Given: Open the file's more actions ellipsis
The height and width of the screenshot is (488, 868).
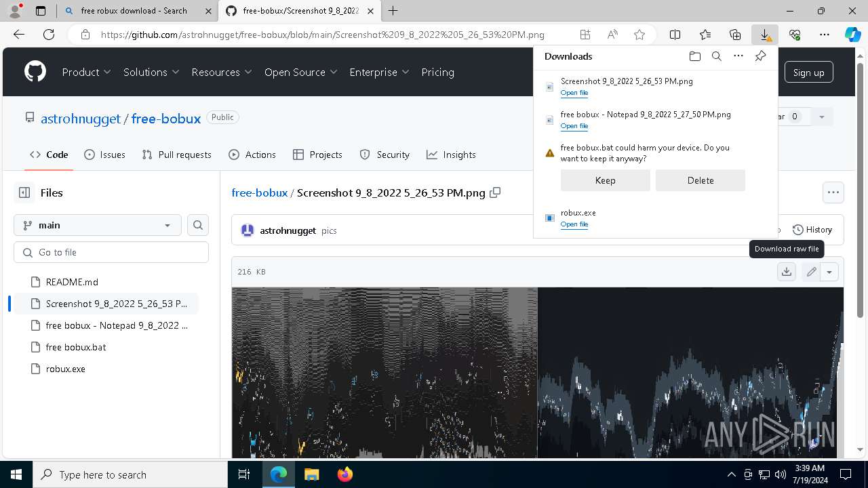Looking at the screenshot, I should (x=833, y=192).
